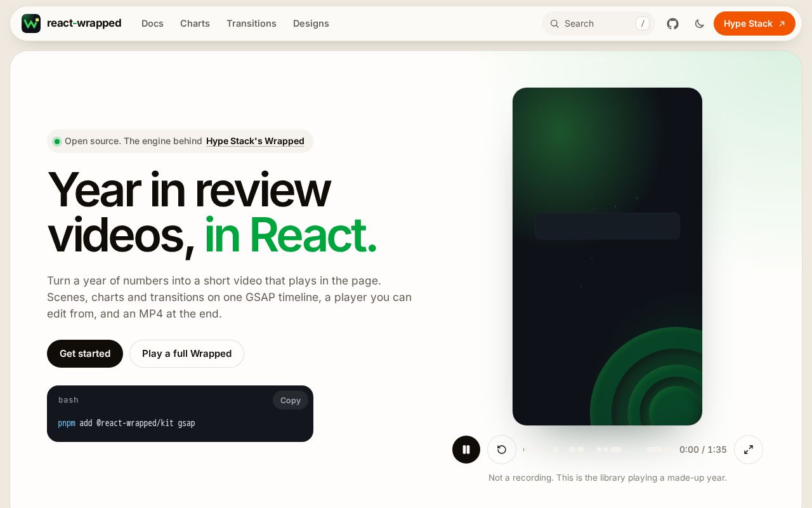Click the video timeline progress bar
Viewport: 812px width, 508px height.
point(597,450)
